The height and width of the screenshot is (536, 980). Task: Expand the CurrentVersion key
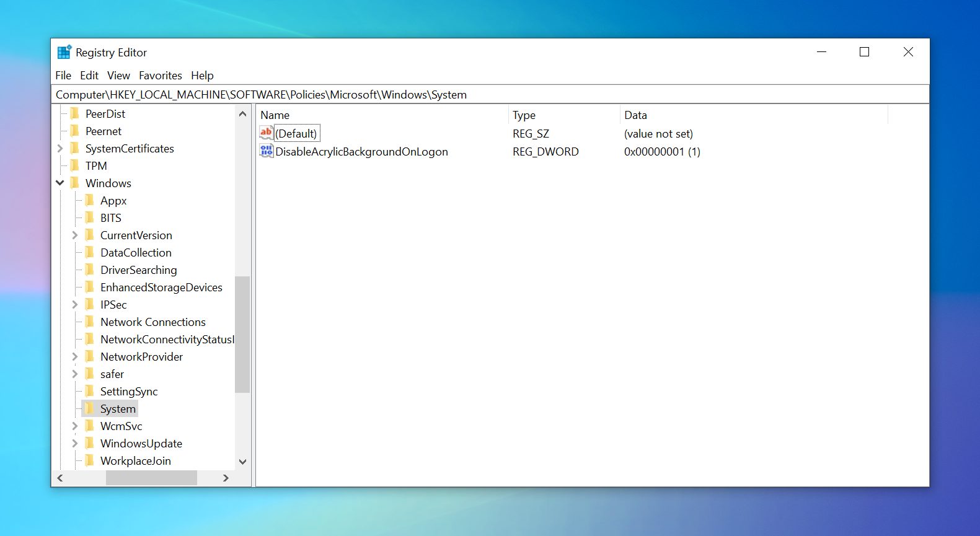click(x=75, y=235)
